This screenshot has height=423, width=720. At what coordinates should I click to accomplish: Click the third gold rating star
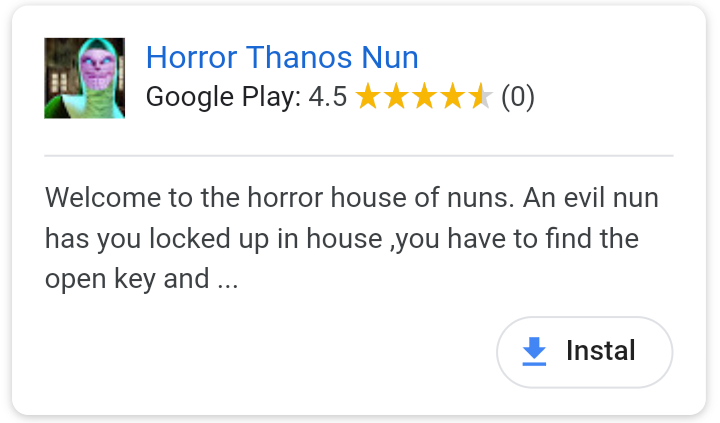point(425,96)
